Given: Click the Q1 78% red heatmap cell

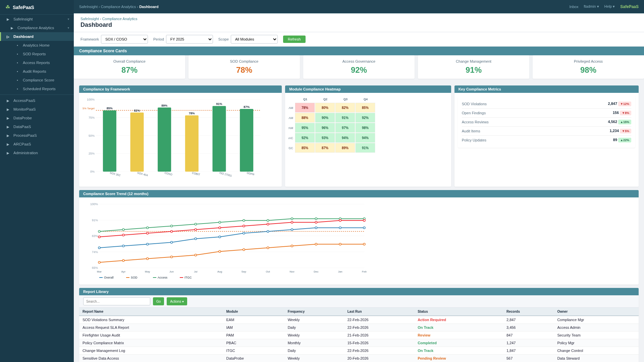Looking at the screenshot, I should pyautogui.click(x=305, y=108).
